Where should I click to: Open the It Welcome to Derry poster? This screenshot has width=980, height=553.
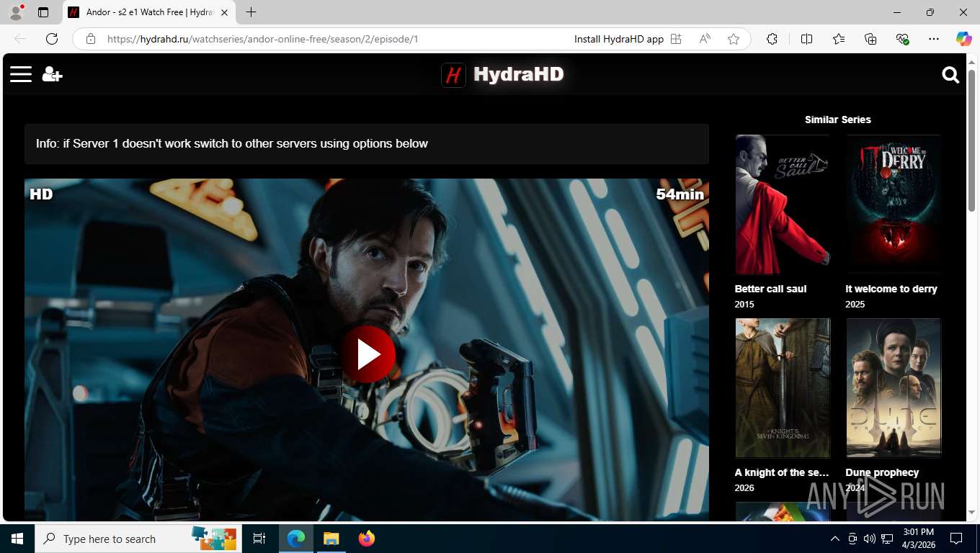(x=894, y=204)
